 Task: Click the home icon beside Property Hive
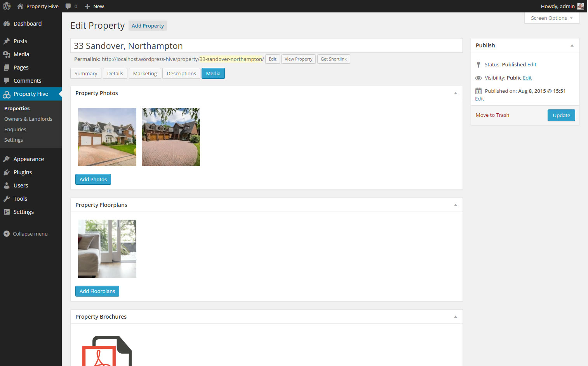click(x=20, y=6)
